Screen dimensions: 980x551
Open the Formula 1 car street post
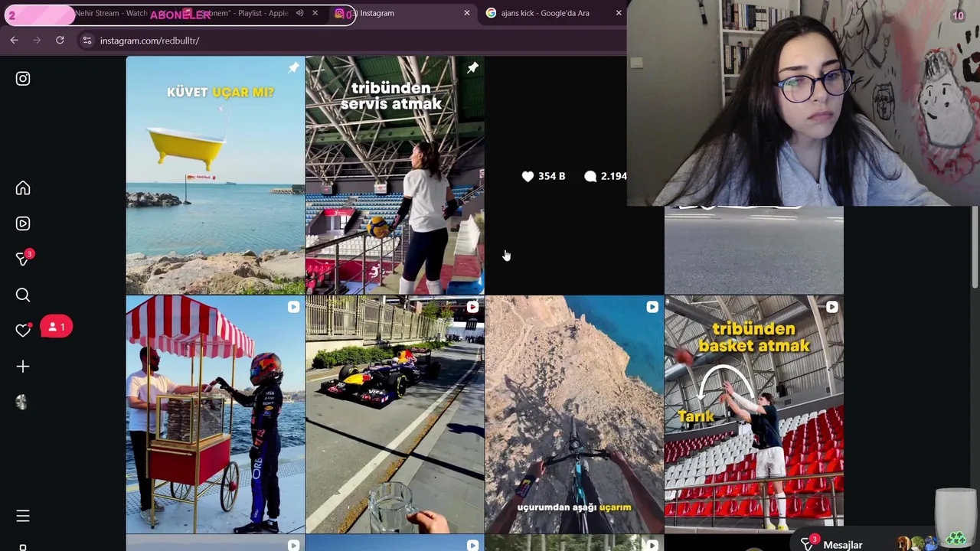[395, 414]
